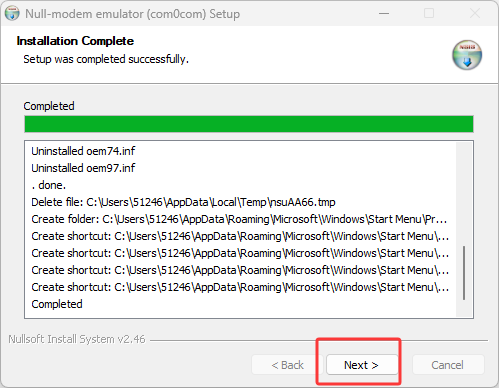The width and height of the screenshot is (499, 388).
Task: Select the '. done.' log entry
Action: 49,185
